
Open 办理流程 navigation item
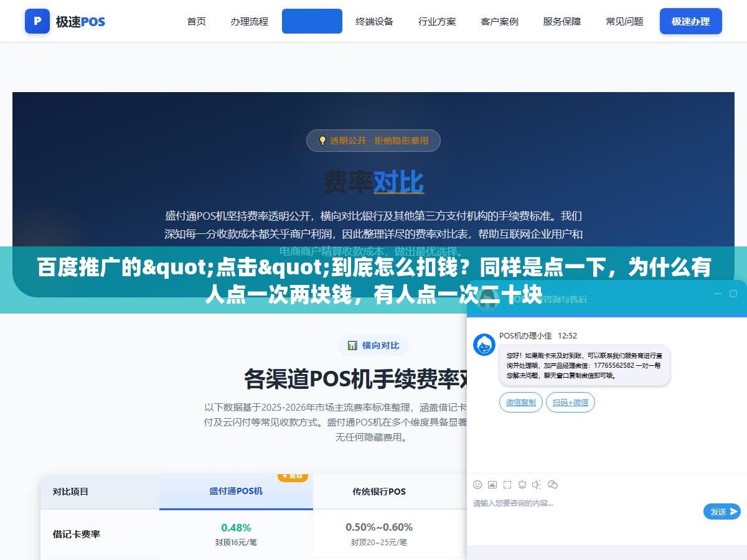point(249,21)
